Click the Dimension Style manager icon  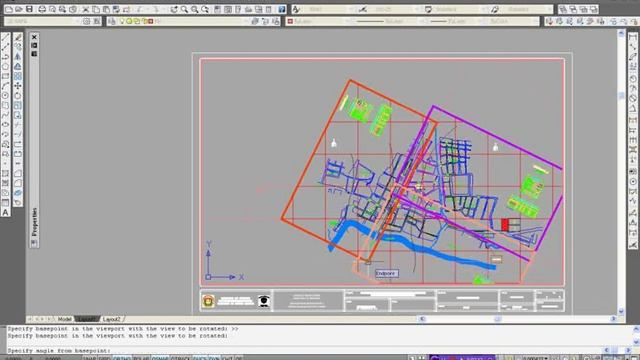362,9
